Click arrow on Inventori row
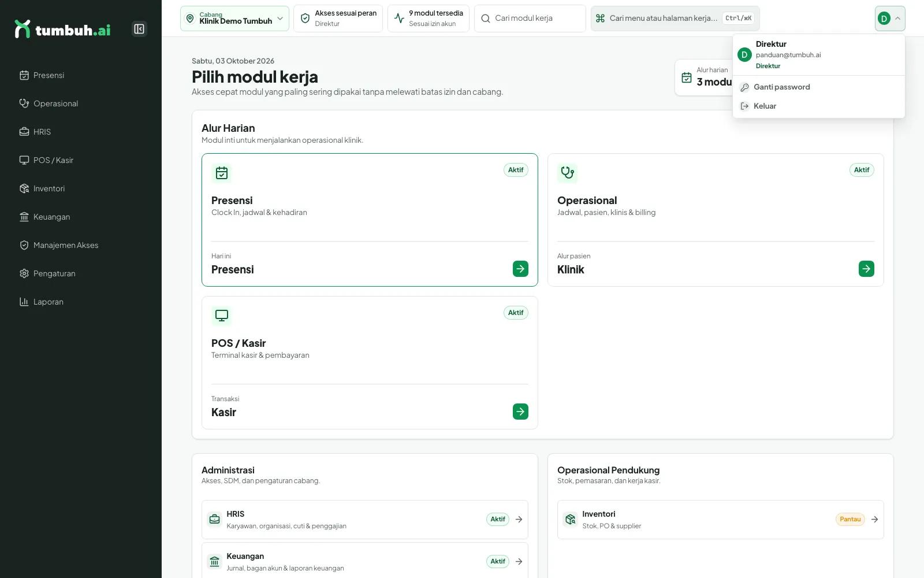Screen dimensions: 924x578 coord(874,520)
